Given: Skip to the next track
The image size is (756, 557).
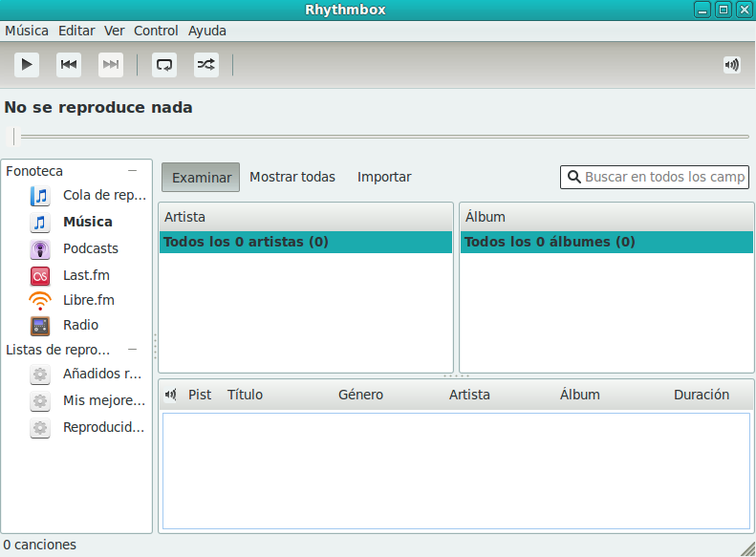Looking at the screenshot, I should 111,65.
